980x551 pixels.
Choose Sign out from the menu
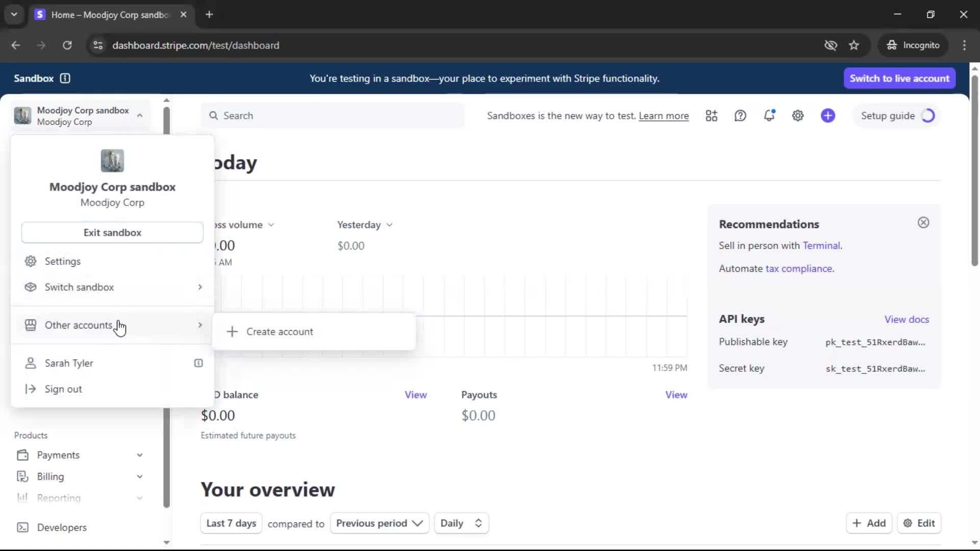click(112, 389)
